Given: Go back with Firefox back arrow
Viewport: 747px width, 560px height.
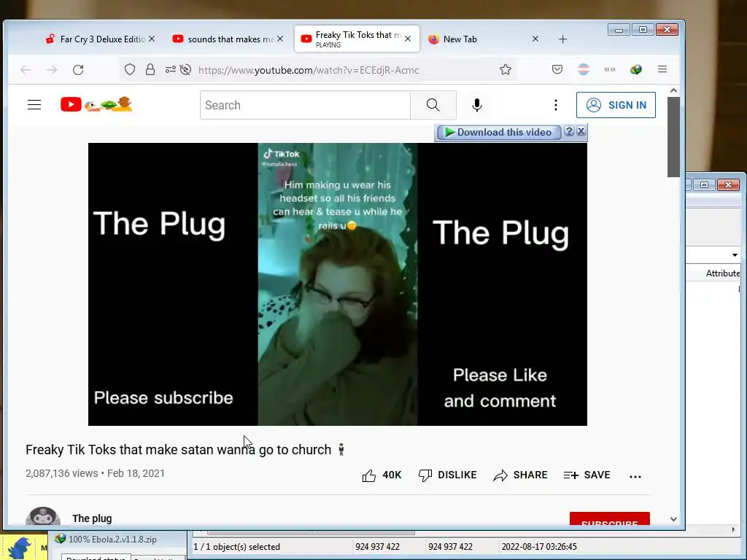Looking at the screenshot, I should click(26, 70).
